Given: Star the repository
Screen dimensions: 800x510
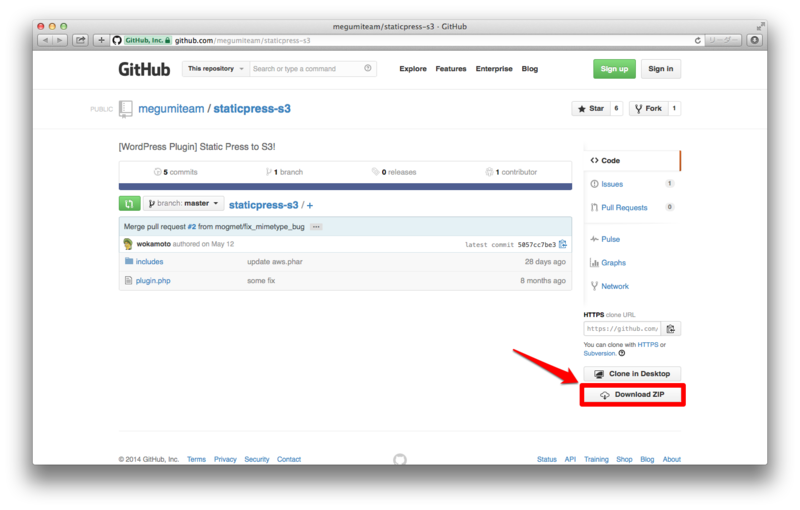Looking at the screenshot, I should [x=591, y=109].
